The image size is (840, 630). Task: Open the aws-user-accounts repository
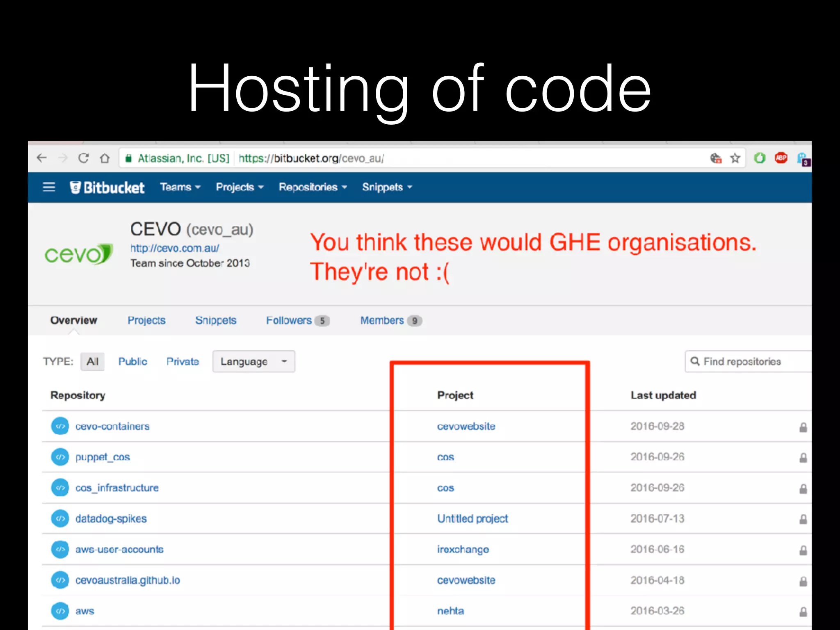coord(119,549)
